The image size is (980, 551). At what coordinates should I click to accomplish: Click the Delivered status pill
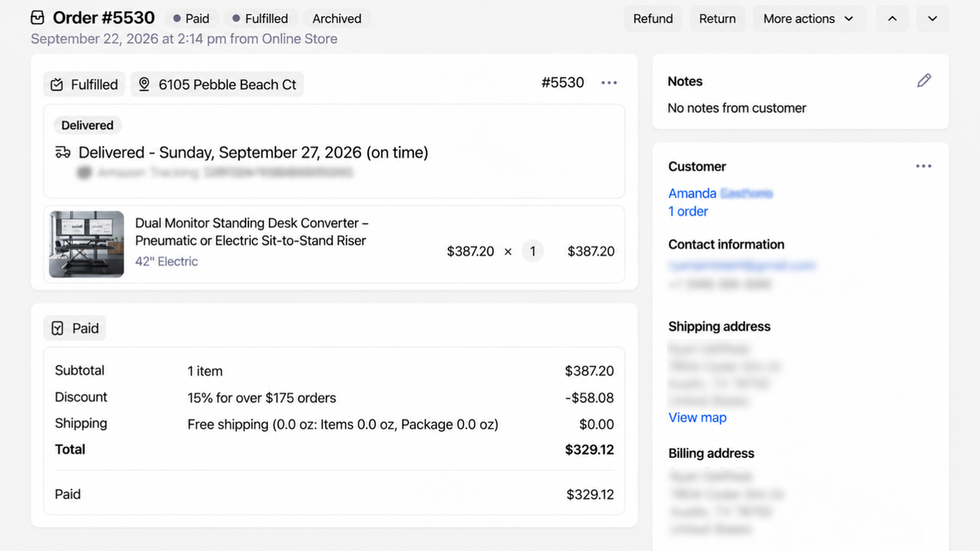[87, 126]
